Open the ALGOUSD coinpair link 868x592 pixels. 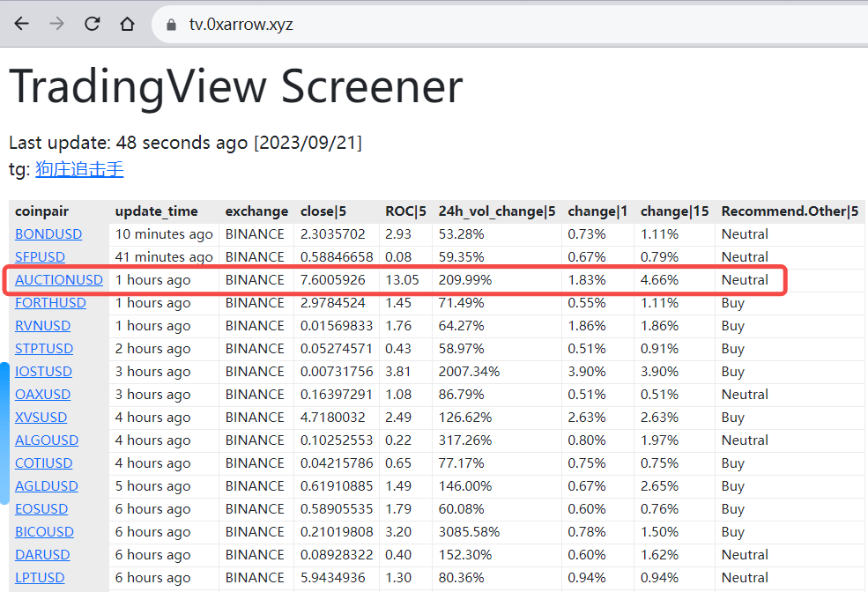click(x=47, y=440)
